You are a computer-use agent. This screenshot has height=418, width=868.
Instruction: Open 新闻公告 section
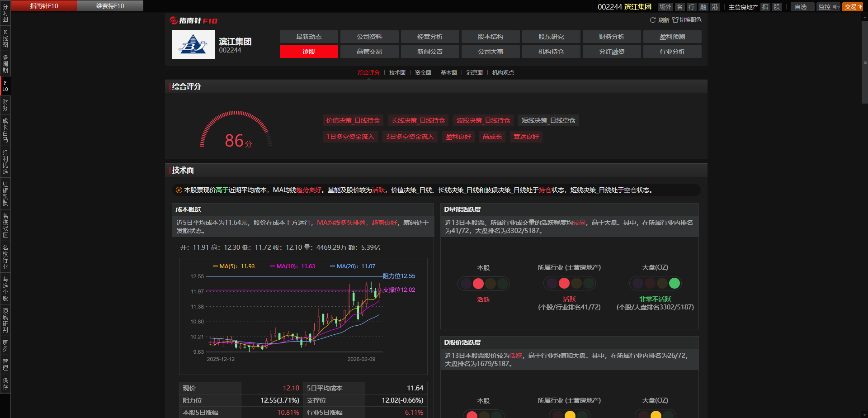tap(430, 52)
